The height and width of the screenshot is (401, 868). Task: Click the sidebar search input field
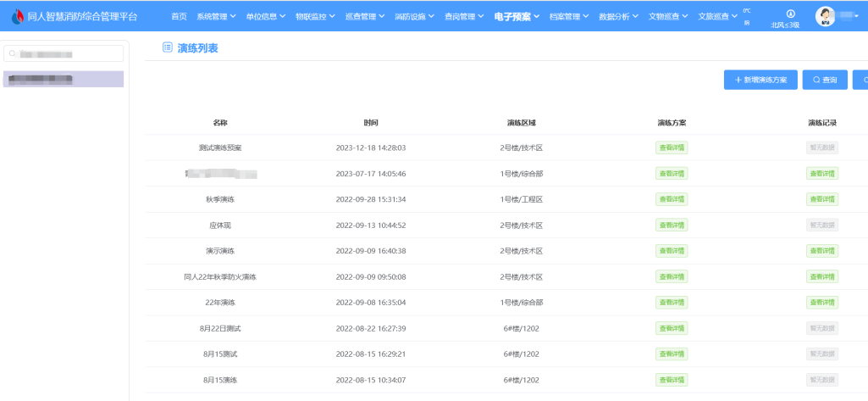coord(68,53)
